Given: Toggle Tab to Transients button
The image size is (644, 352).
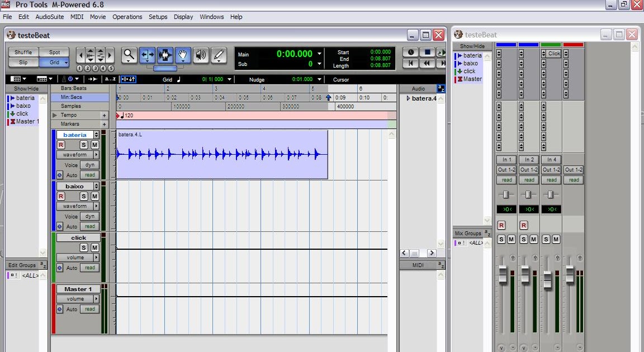Looking at the screenshot, I should pyautogui.click(x=92, y=79).
